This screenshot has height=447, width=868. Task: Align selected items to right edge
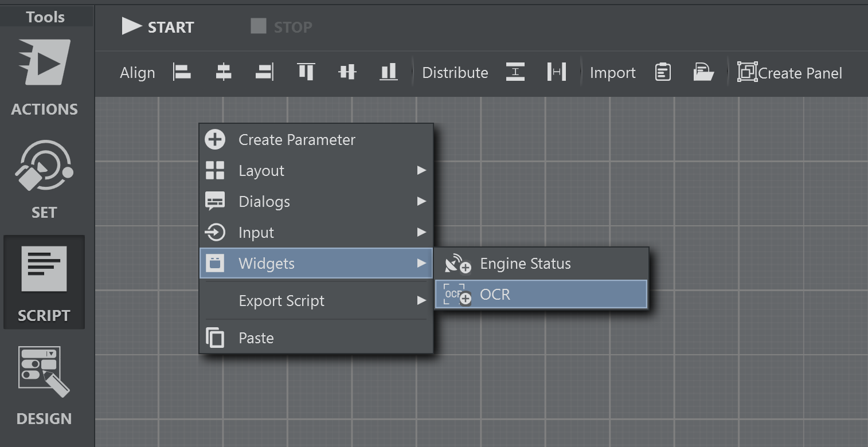point(264,72)
